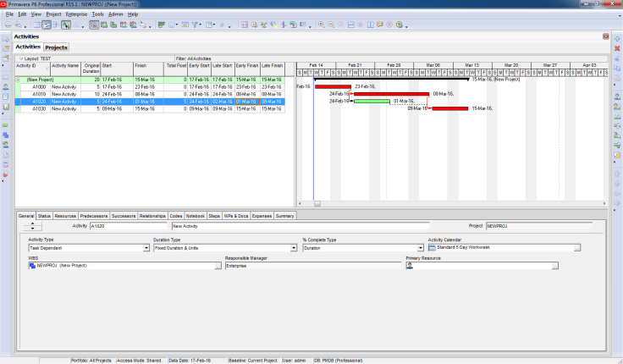Click the Activity Calendar icon beside Standard 5 Day Workweek

(x=432, y=248)
